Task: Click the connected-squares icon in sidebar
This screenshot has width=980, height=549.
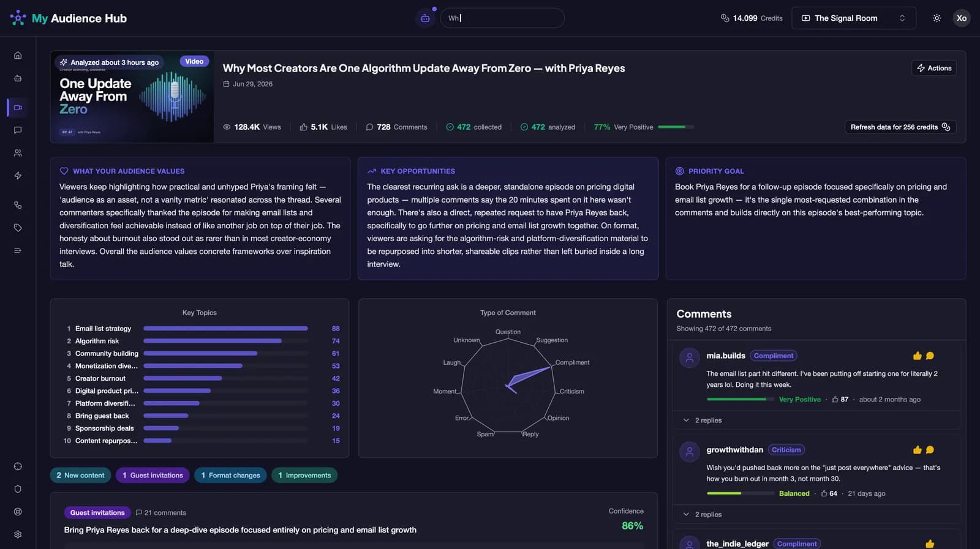Action: [18, 205]
